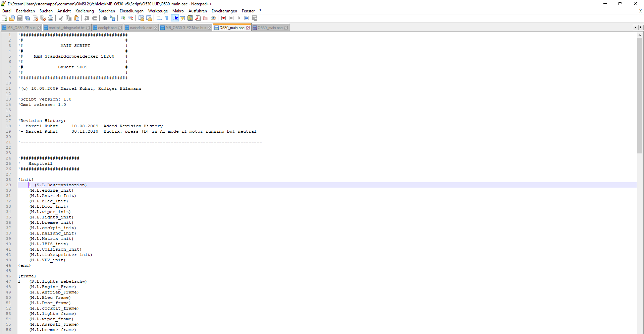The width and height of the screenshot is (644, 334).
Task: Click the Print icon in toolbar
Action: tap(51, 18)
